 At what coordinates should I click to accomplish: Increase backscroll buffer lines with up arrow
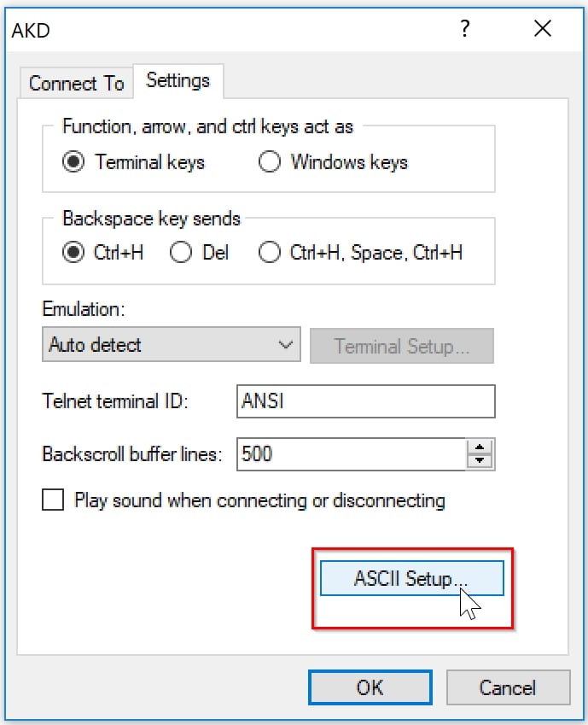click(480, 447)
